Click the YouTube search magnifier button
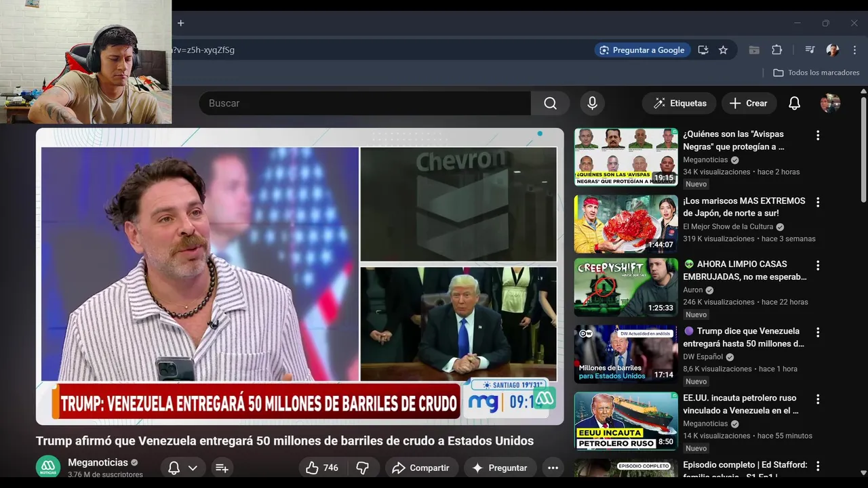This screenshot has width=868, height=488. click(x=550, y=103)
